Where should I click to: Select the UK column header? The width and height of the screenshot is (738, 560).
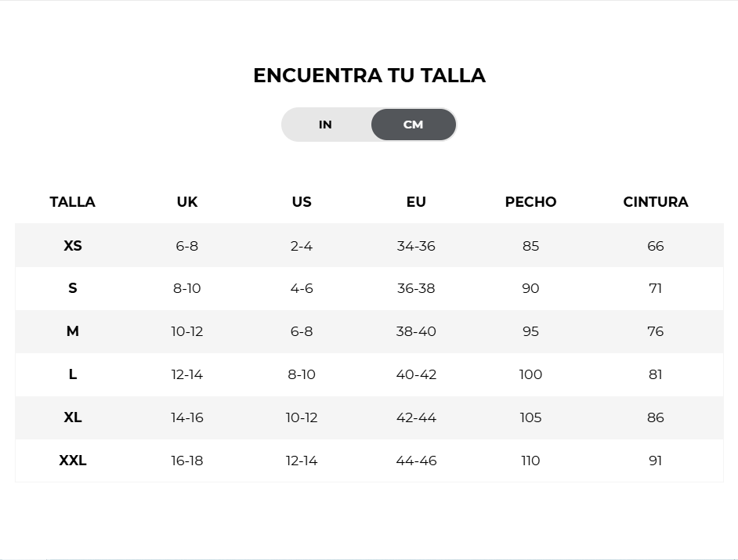coord(187,202)
